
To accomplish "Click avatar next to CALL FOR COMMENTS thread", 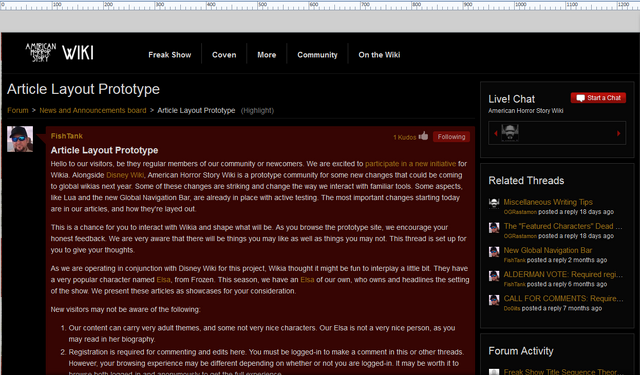I will 494,300.
